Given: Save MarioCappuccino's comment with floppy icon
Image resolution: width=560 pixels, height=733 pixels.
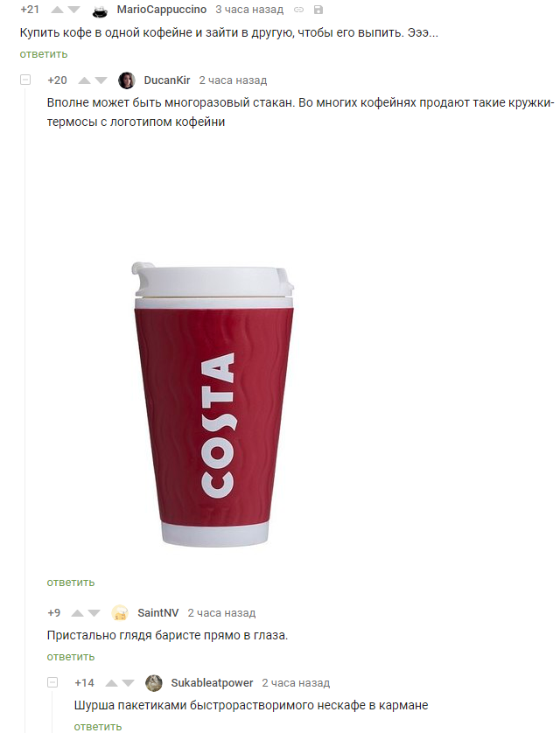Looking at the screenshot, I should 318,10.
